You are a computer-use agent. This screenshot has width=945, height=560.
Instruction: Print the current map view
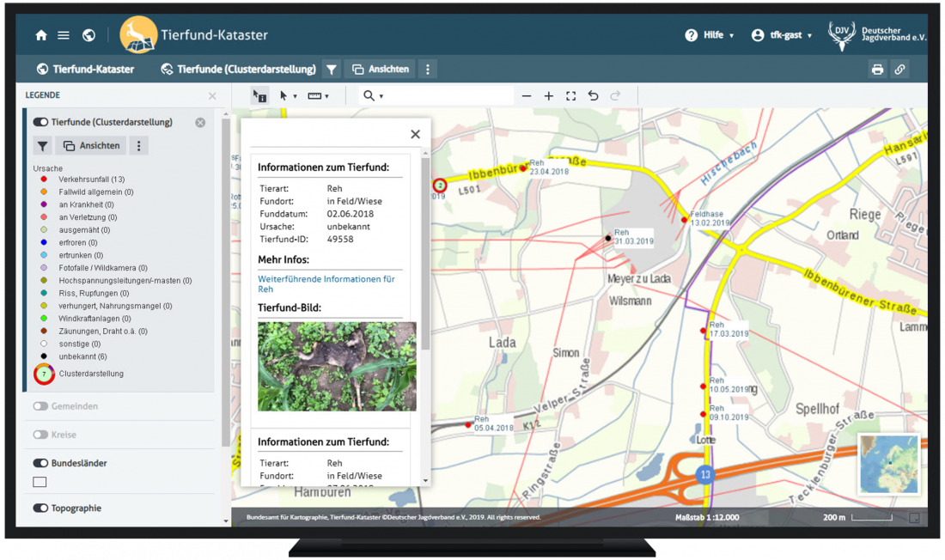[877, 70]
